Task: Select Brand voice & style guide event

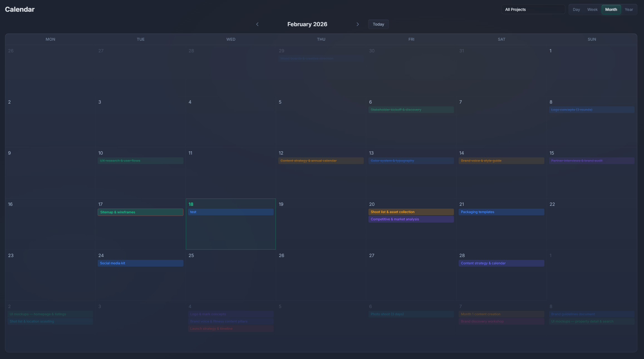Action: point(501,160)
